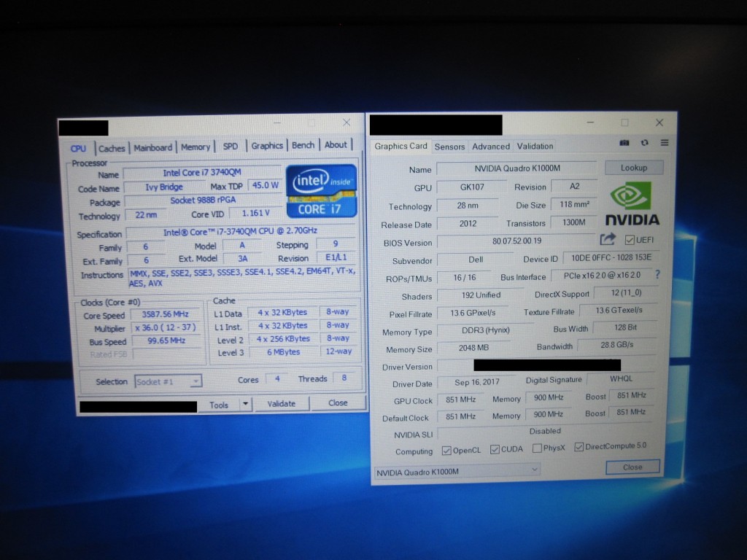The image size is (747, 560).
Task: Click the Max TDP value 45.0 W
Action: (x=265, y=185)
